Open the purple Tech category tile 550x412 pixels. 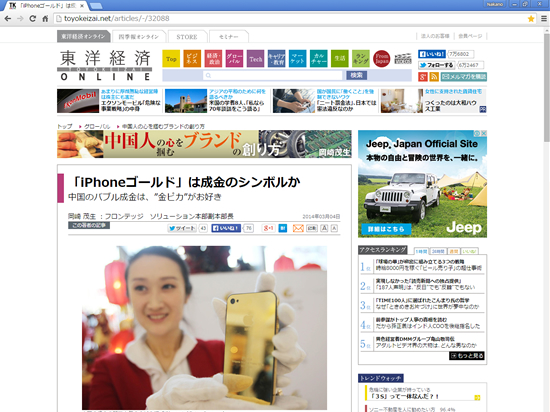coord(256,59)
